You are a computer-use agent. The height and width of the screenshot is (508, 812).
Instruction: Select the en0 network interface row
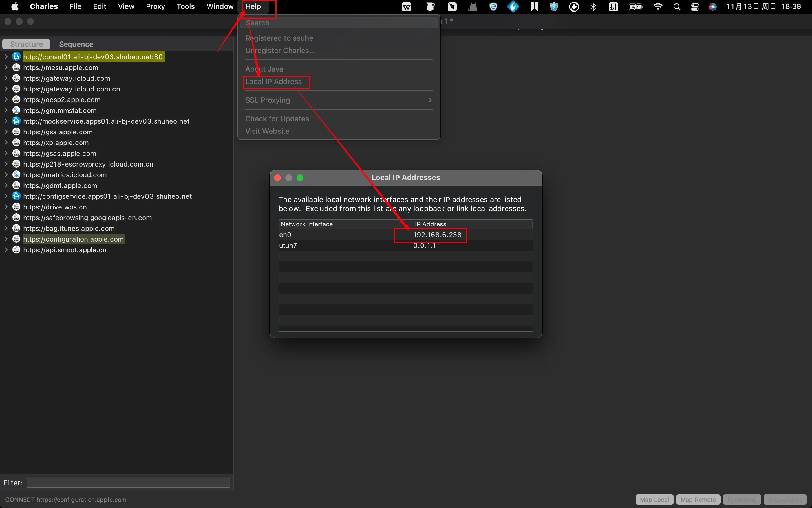pyautogui.click(x=406, y=235)
